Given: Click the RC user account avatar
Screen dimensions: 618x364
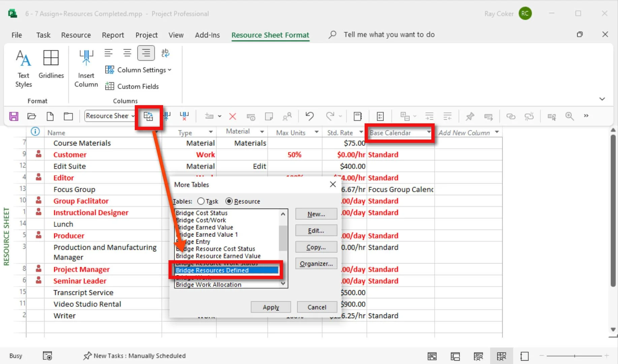Looking at the screenshot, I should [525, 13].
